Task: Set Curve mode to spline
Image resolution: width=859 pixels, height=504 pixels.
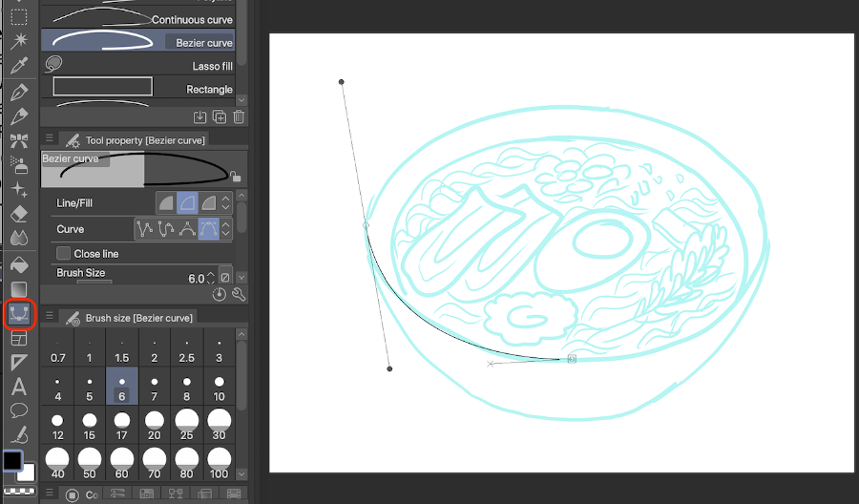Action: (x=166, y=229)
